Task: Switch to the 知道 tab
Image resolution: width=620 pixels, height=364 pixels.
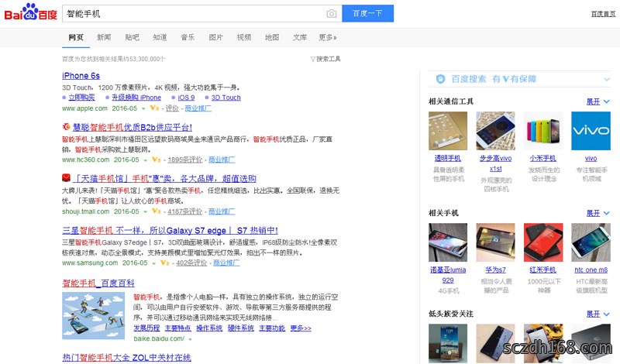Action: click(160, 37)
